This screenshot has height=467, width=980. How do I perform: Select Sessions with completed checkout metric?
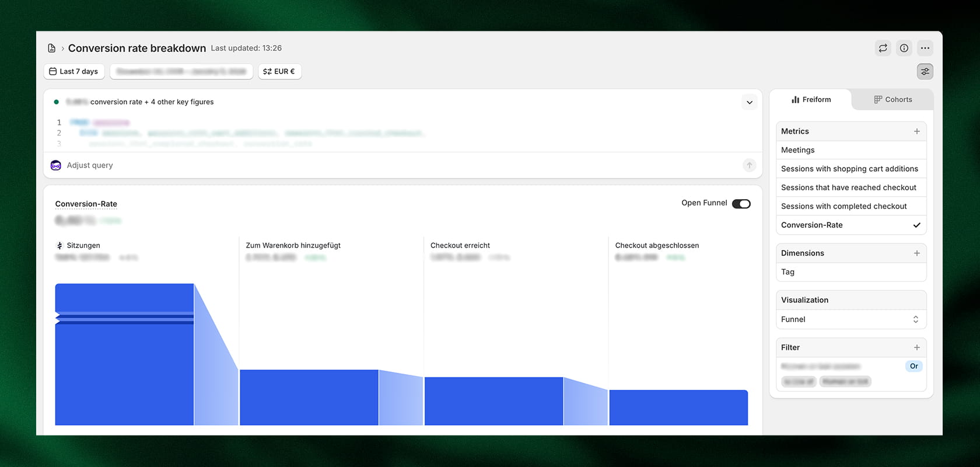point(843,206)
